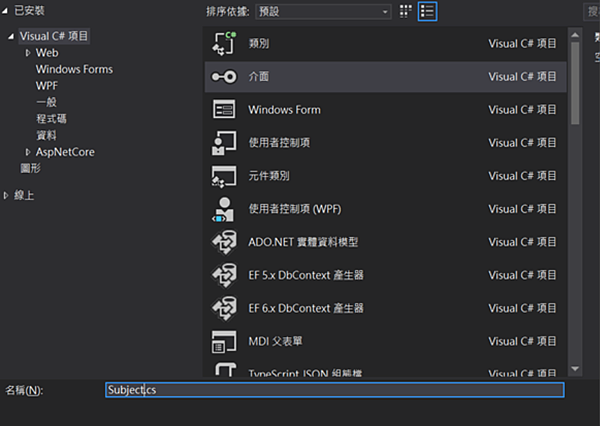
Task: Click the 使用者控制項 (WPF) template name
Action: (x=295, y=209)
